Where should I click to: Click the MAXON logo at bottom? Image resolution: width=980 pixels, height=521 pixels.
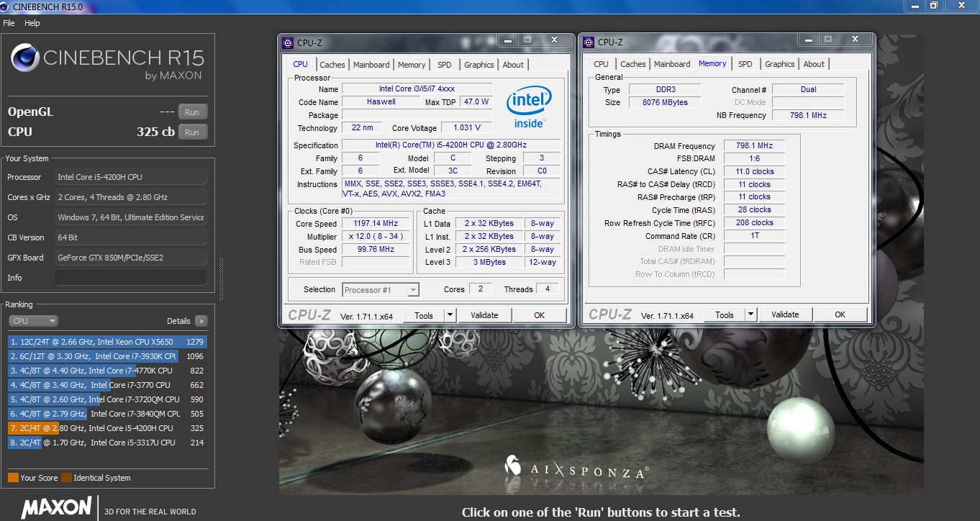coord(57,507)
